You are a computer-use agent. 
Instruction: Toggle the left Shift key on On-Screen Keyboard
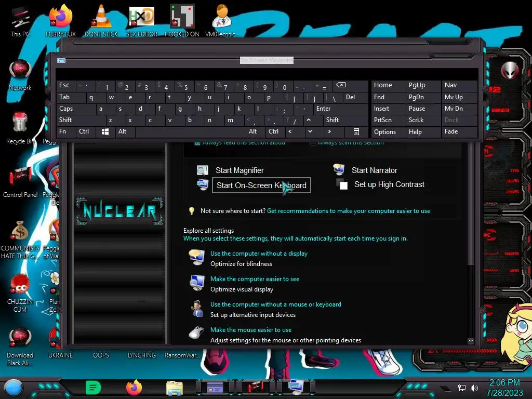pyautogui.click(x=81, y=120)
